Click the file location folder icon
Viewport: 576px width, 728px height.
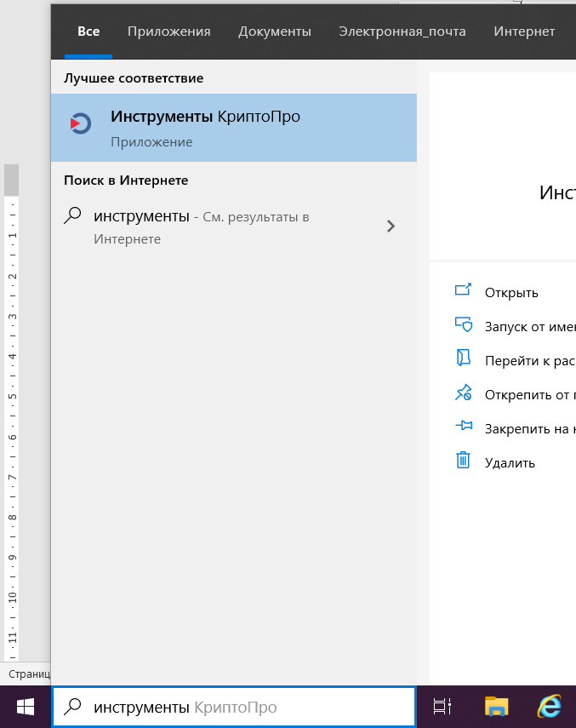[464, 358]
